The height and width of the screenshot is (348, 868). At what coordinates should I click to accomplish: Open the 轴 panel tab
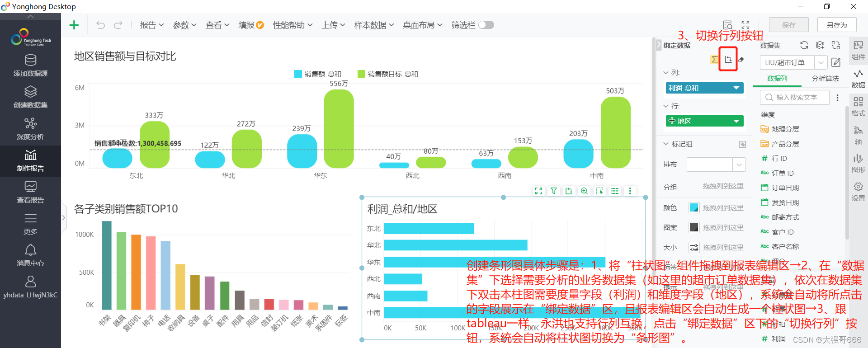pyautogui.click(x=858, y=136)
